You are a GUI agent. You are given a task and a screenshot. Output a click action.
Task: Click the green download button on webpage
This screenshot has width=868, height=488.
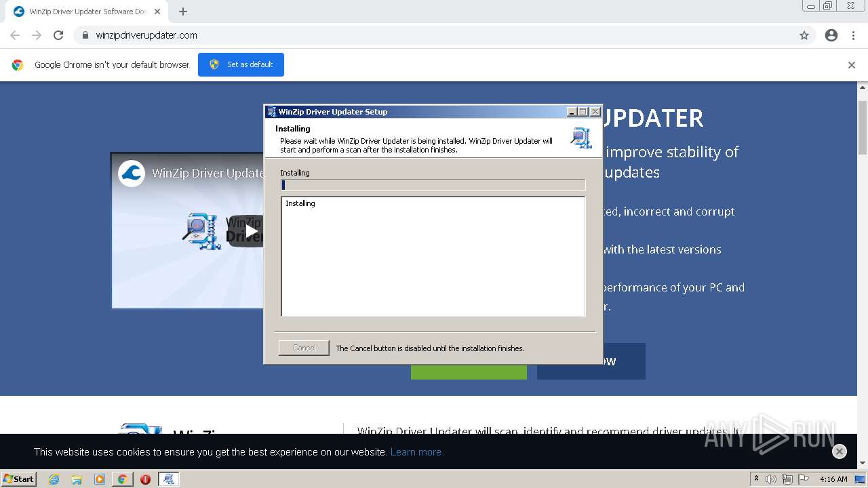coord(469,371)
